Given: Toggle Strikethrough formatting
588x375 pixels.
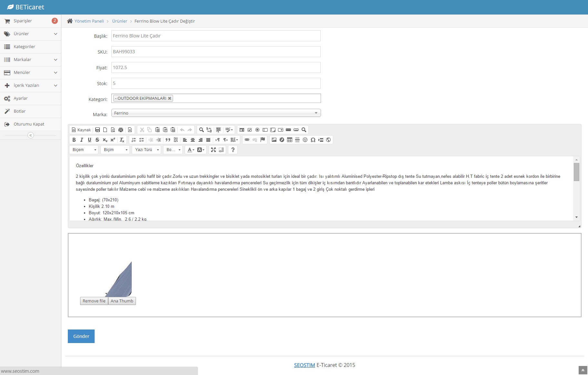Looking at the screenshot, I should click(x=97, y=140).
